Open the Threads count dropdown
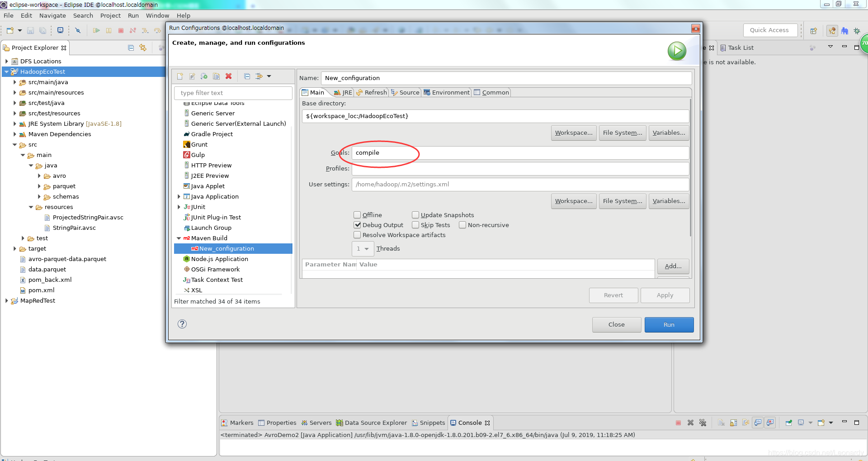 click(363, 248)
